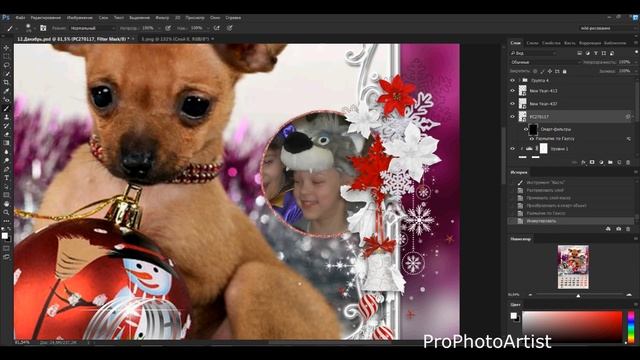Toggle the Смарт-фильтры eye icon
This screenshot has width=640, height=360.
coord(526,129)
